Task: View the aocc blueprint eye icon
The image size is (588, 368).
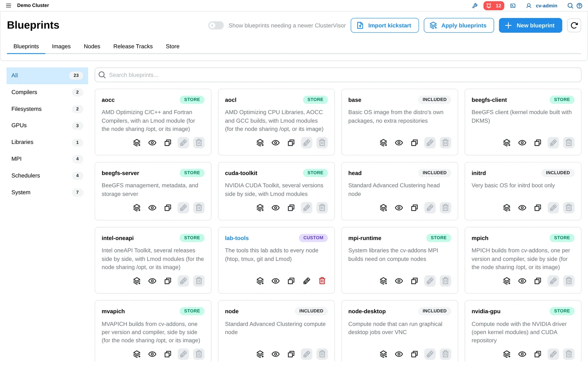Action: (152, 143)
